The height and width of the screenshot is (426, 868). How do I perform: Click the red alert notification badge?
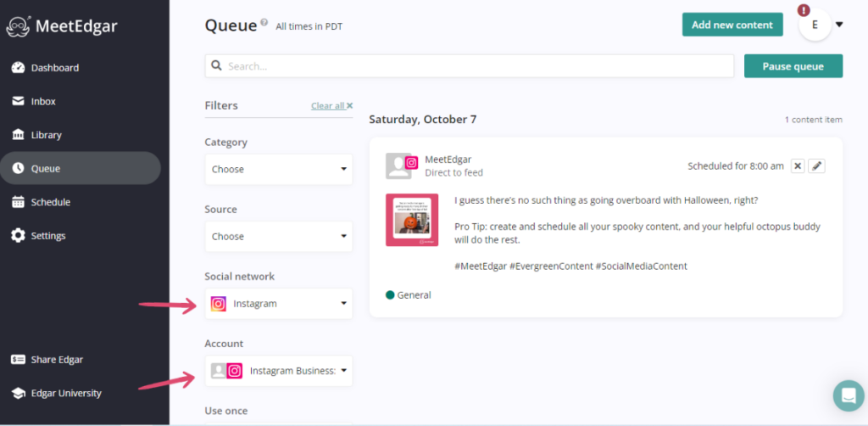804,10
